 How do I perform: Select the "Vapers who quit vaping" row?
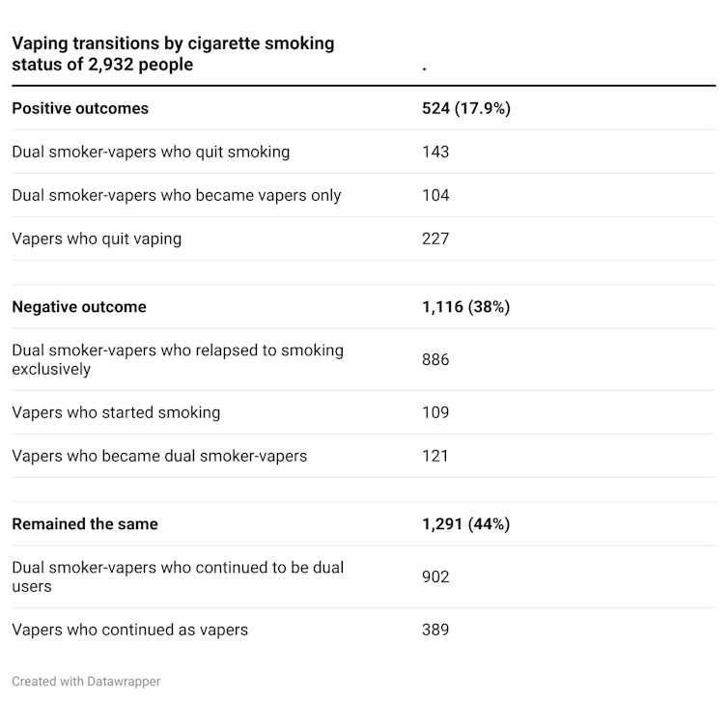click(97, 238)
